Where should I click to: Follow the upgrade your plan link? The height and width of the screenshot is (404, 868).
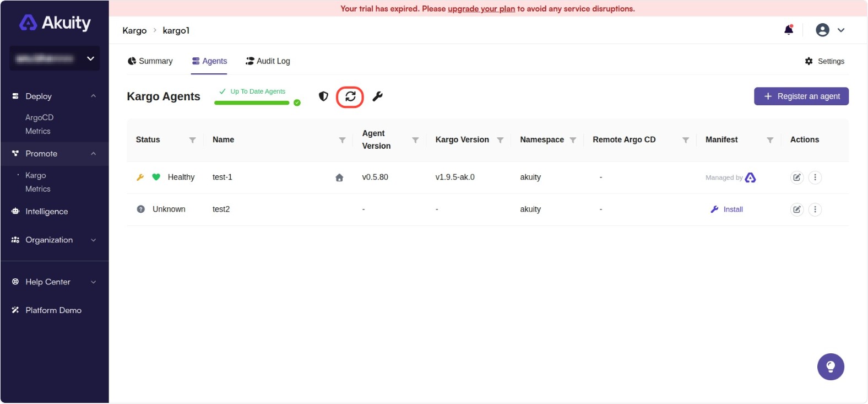click(x=481, y=9)
